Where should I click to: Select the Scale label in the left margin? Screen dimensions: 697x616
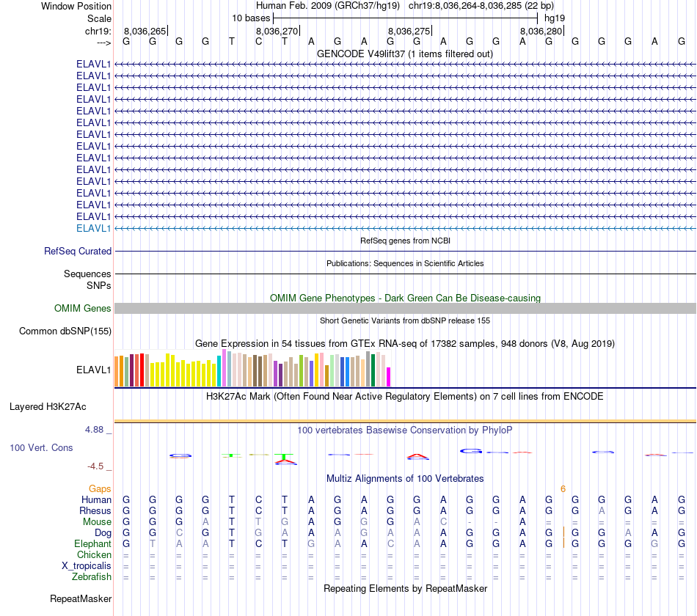99,18
